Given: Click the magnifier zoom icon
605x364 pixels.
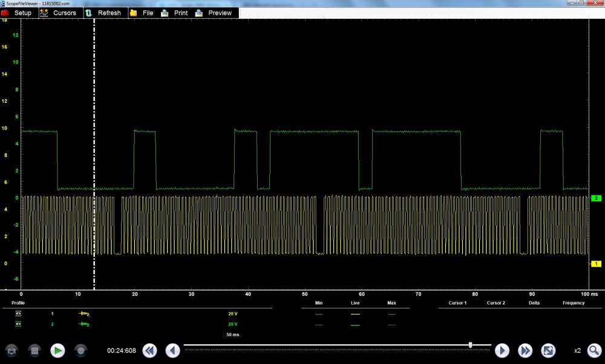Looking at the screenshot, I should pos(594,350).
